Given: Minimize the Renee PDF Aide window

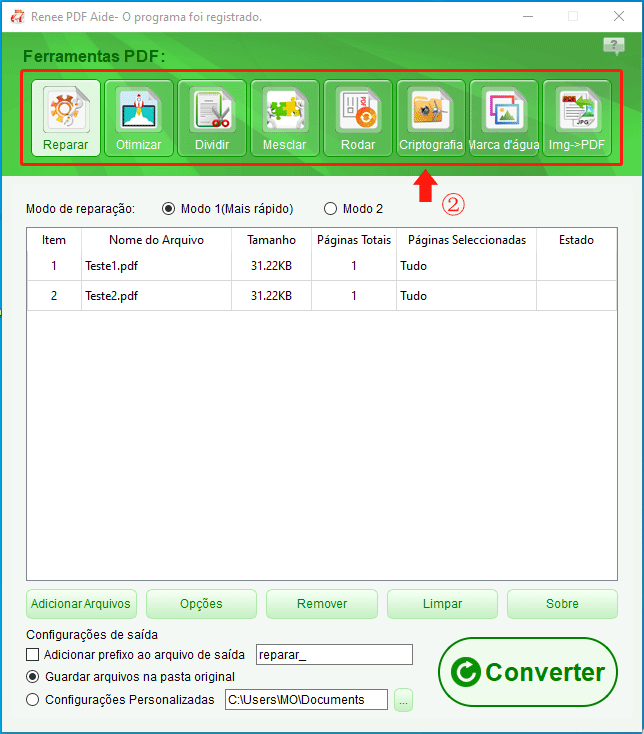Looking at the screenshot, I should 528,16.
